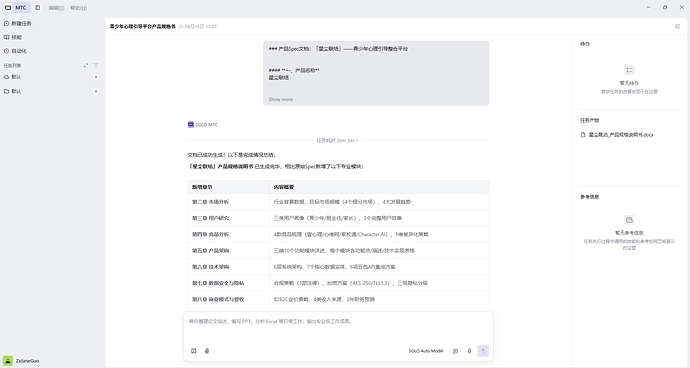
Task: Click the ZidaneGuo avatar icon
Action: click(8, 361)
